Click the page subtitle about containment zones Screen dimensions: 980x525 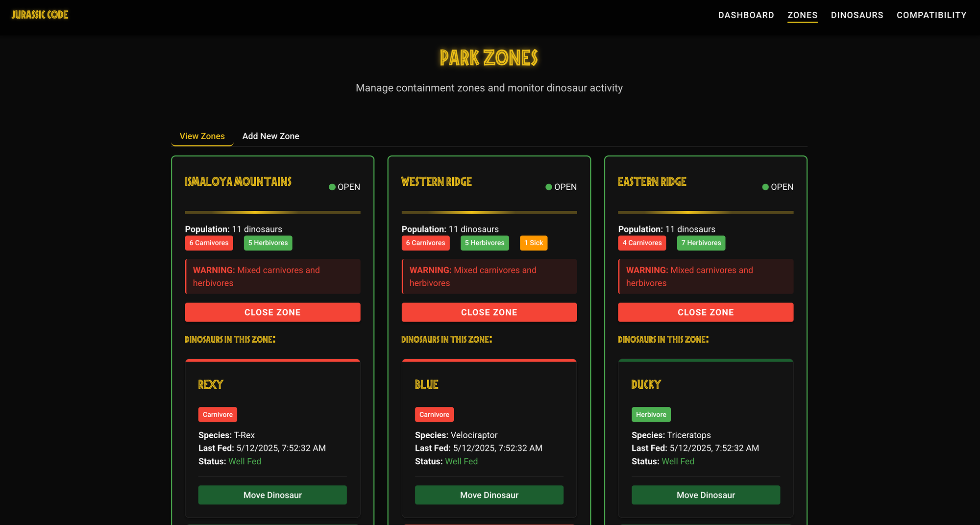[489, 88]
